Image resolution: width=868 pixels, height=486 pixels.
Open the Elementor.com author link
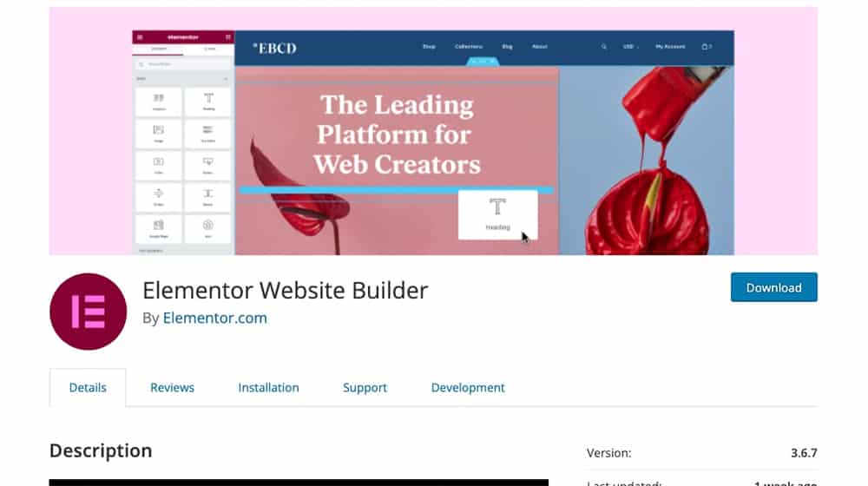coord(214,318)
